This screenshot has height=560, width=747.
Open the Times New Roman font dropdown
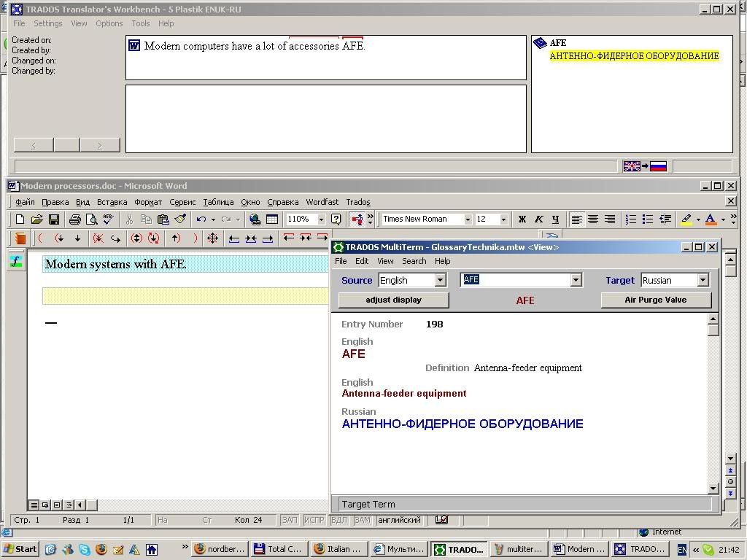(468, 219)
